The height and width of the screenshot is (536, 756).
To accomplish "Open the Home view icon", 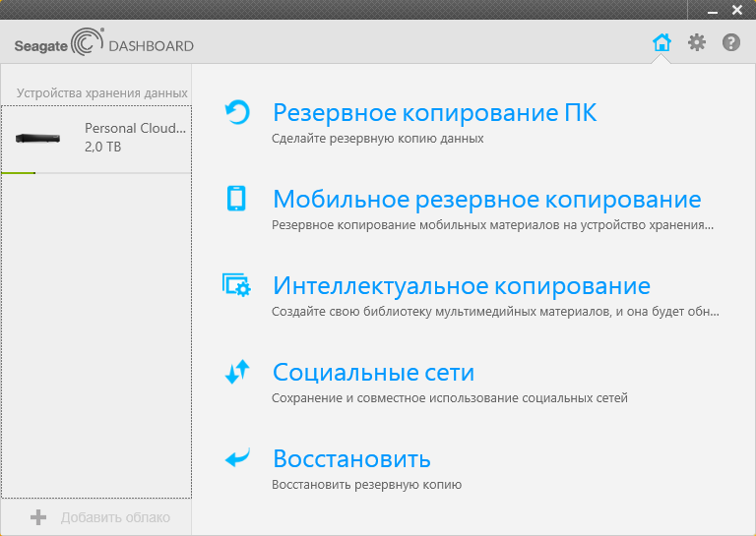I will (661, 42).
